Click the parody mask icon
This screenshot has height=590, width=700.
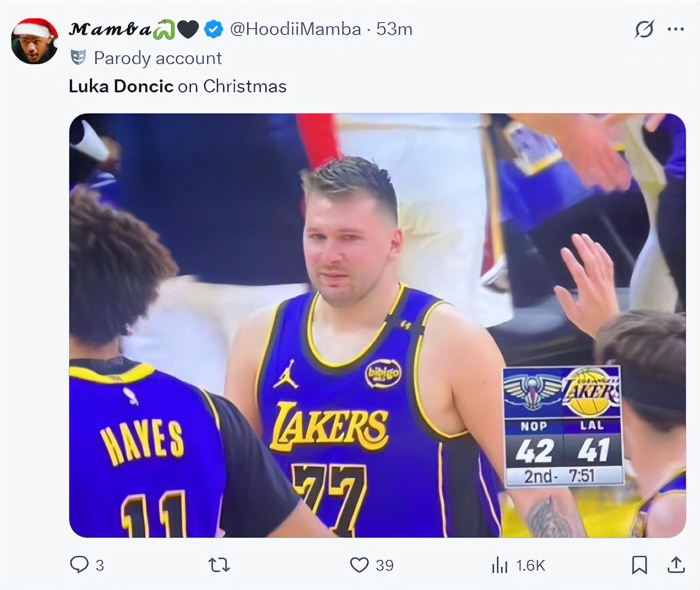pos(78,58)
